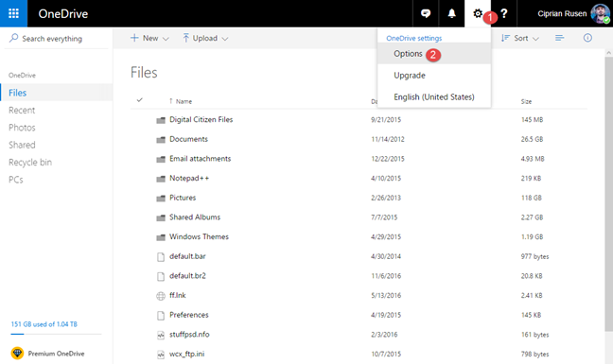Click the wcx_ftp.ini file name
Image resolution: width=613 pixels, height=364 pixels.
(187, 354)
